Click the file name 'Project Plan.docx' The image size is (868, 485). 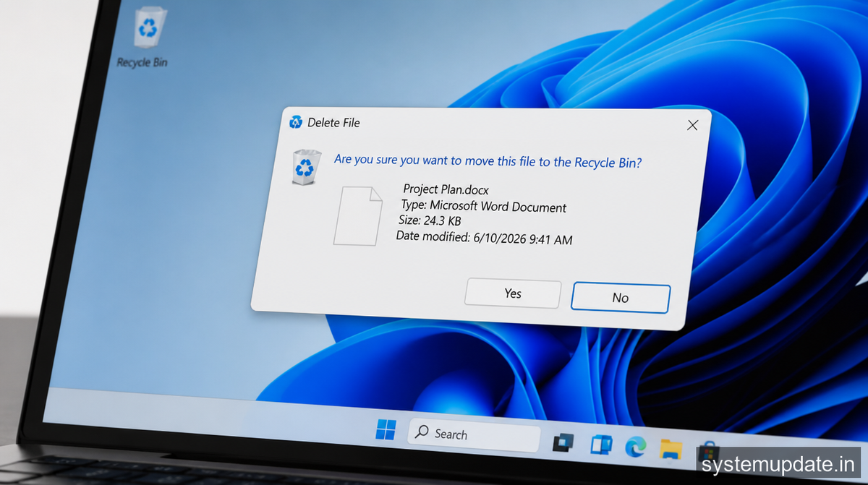[446, 190]
